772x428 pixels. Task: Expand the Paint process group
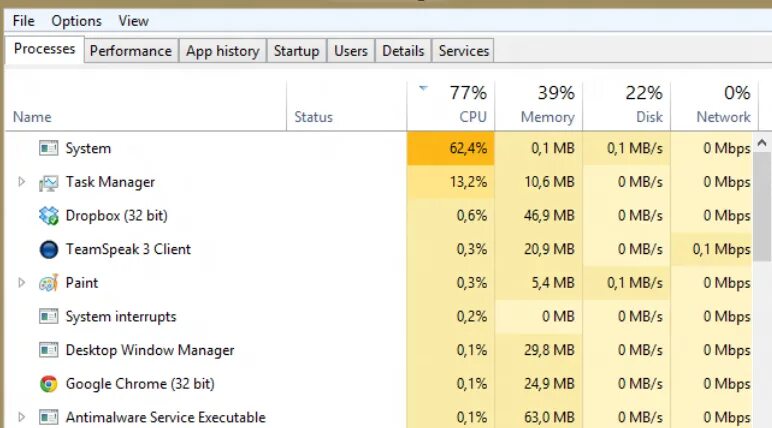[21, 283]
